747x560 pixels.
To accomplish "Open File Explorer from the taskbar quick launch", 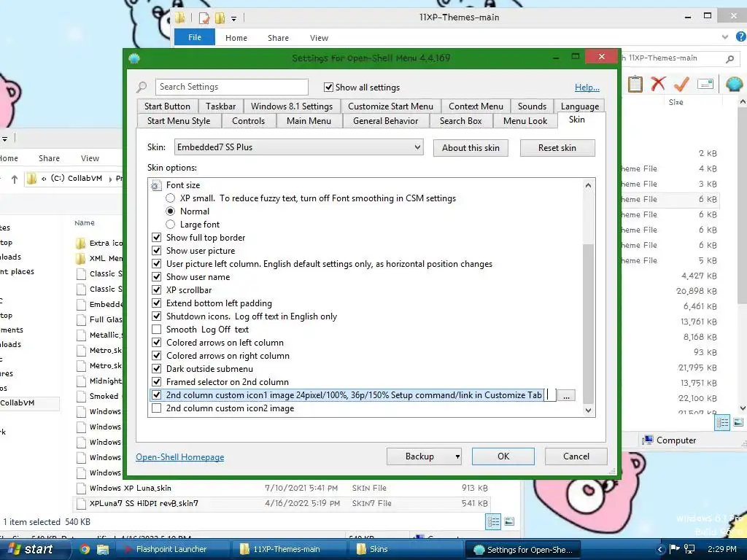I will pyautogui.click(x=102, y=549).
